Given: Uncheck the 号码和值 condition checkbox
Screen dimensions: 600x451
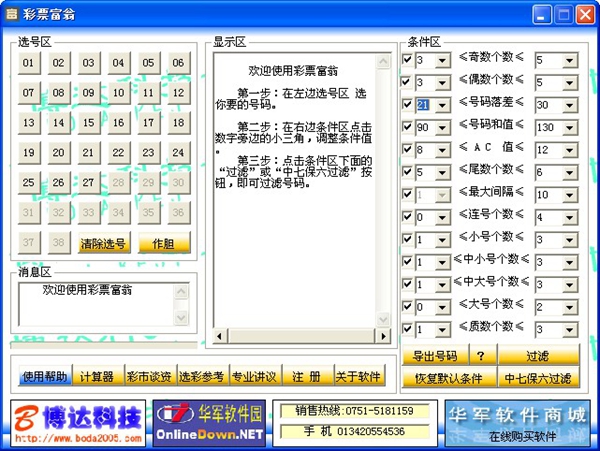Looking at the screenshot, I should click(407, 127).
